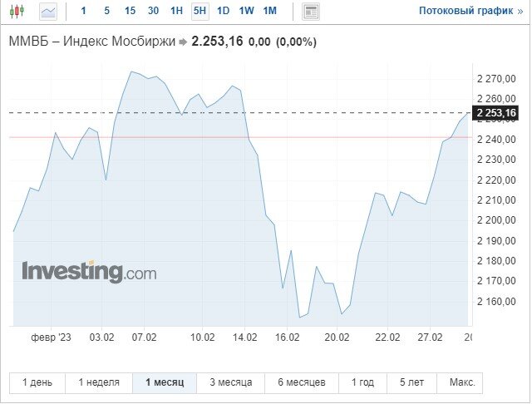Select the 1 неделя range tab
This screenshot has height=404, width=532.
tap(99, 382)
